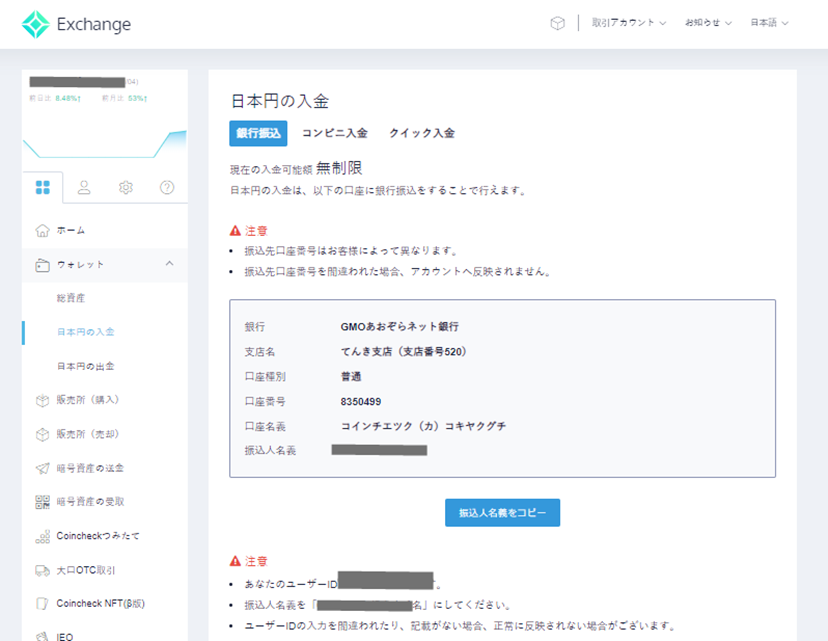Viewport: 828px width, 641px height.
Task: Select the 銀行振込 tab
Action: click(x=258, y=133)
